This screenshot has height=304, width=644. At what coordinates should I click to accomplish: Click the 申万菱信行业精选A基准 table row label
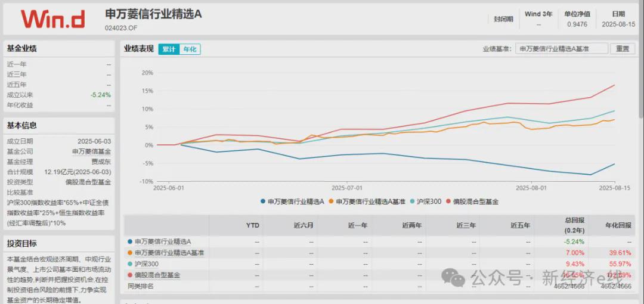coord(169,252)
